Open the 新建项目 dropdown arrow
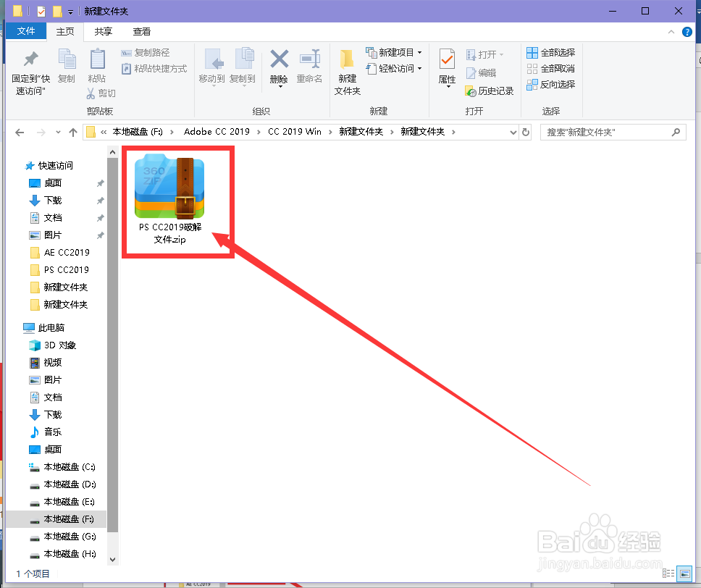Screen dimensions: 701x588 420,52
